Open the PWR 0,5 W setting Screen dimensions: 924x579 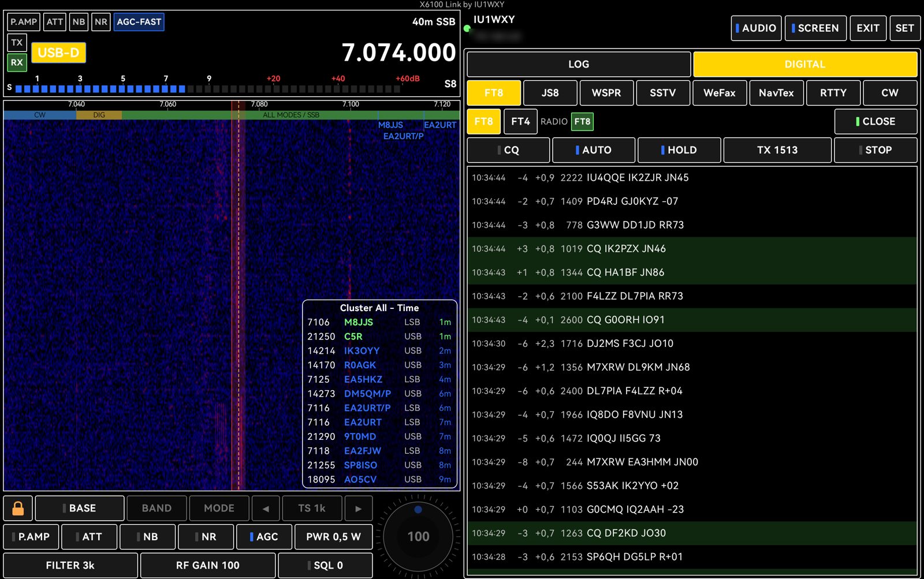pos(333,536)
